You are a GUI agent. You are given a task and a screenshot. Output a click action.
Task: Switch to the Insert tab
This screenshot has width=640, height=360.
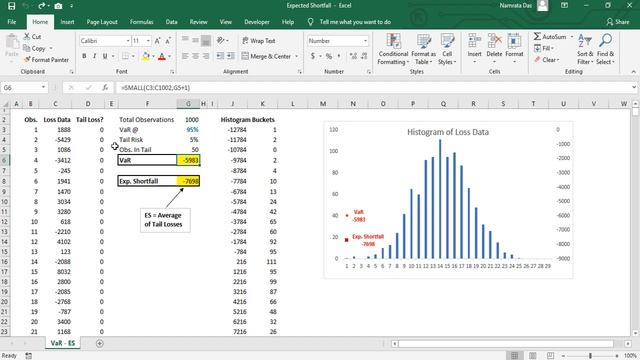tap(67, 22)
